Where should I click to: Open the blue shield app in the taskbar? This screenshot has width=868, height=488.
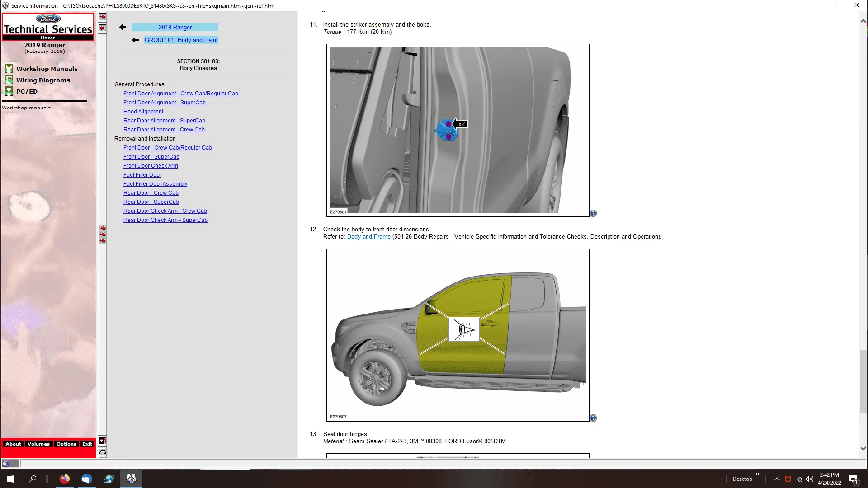[87, 479]
